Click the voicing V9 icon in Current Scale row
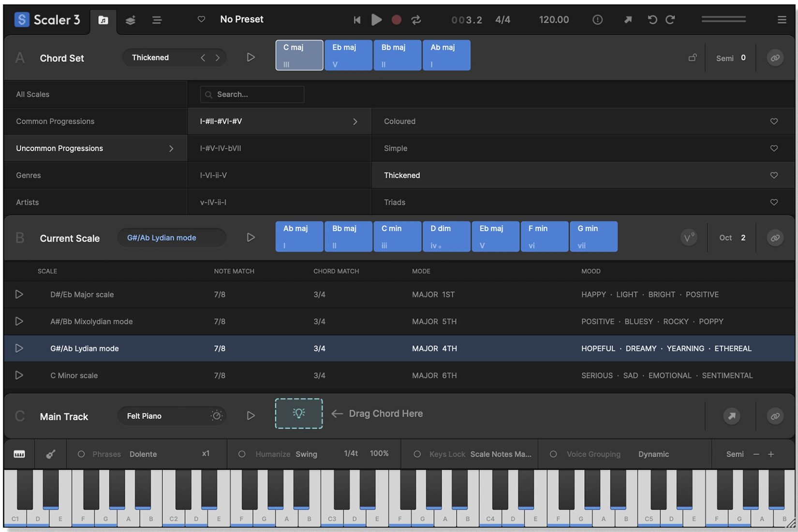This screenshot has height=532, width=798. 688,237
